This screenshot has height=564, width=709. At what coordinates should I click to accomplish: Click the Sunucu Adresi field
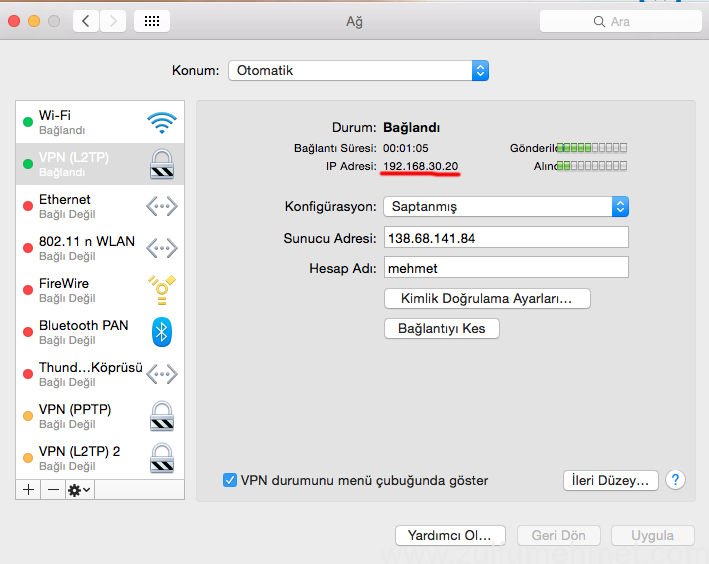click(x=505, y=237)
